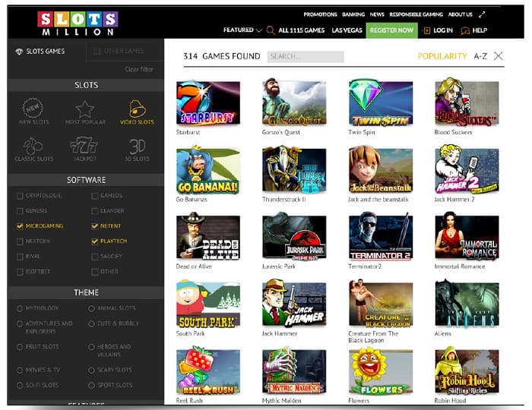
Task: Open the Promotions menu item
Action: coord(320,14)
